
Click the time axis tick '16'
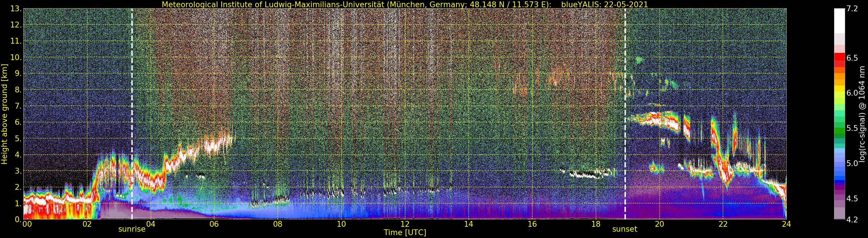(532, 224)
